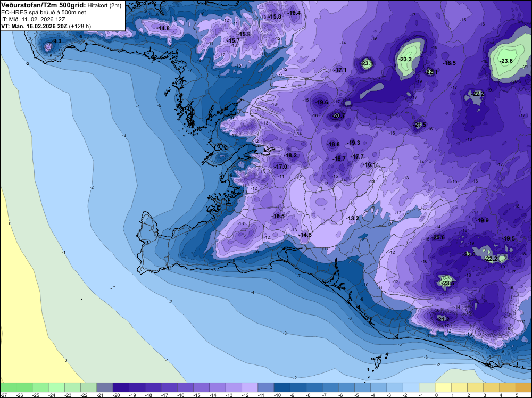This screenshot has height=398, width=532.
Task: Click the bright green legend swatch right of -26
Action: coord(24,387)
